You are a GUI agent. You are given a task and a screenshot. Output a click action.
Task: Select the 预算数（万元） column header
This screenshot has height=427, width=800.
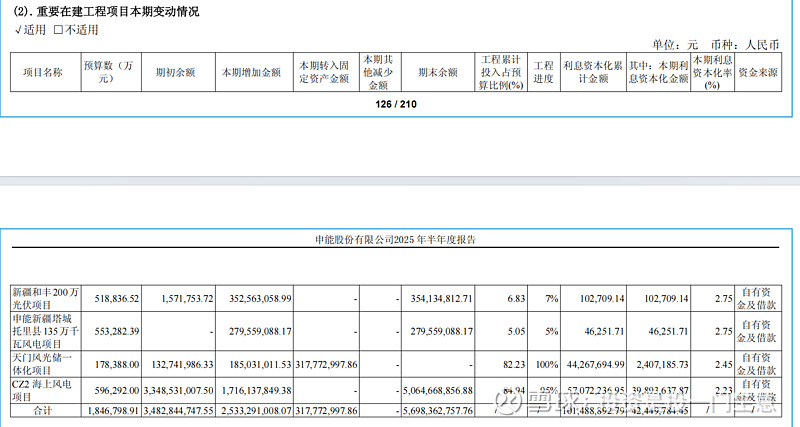[x=108, y=72]
